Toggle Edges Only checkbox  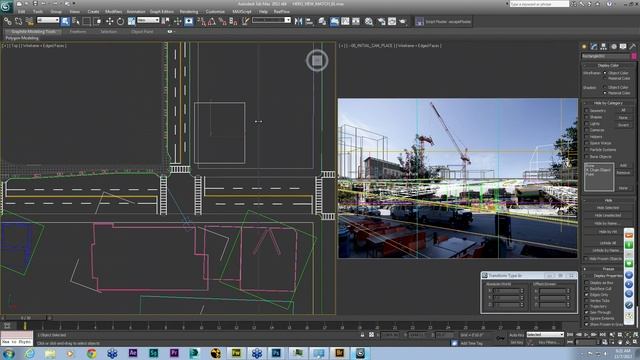tap(587, 294)
